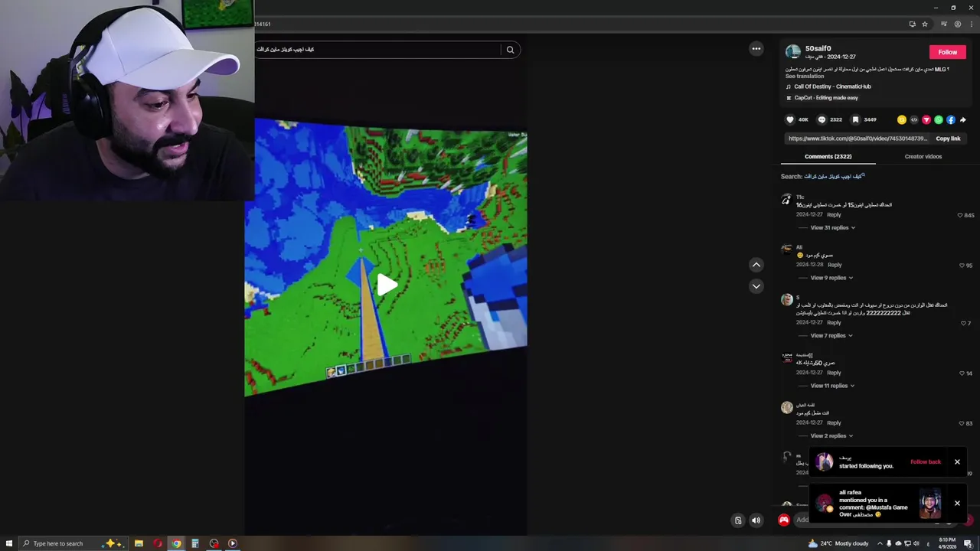The image size is (980, 551).
Task: Open the Calculator taskbar icon
Action: pos(195,543)
